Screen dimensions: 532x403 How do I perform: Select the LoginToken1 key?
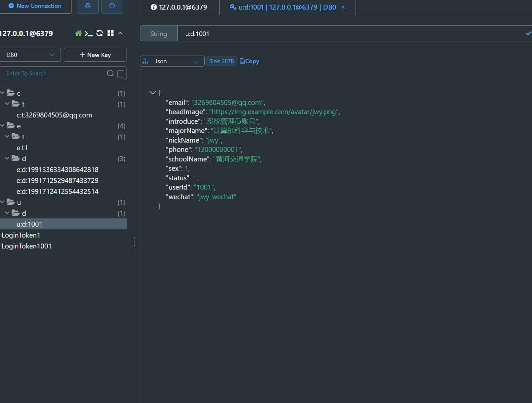tap(21, 235)
